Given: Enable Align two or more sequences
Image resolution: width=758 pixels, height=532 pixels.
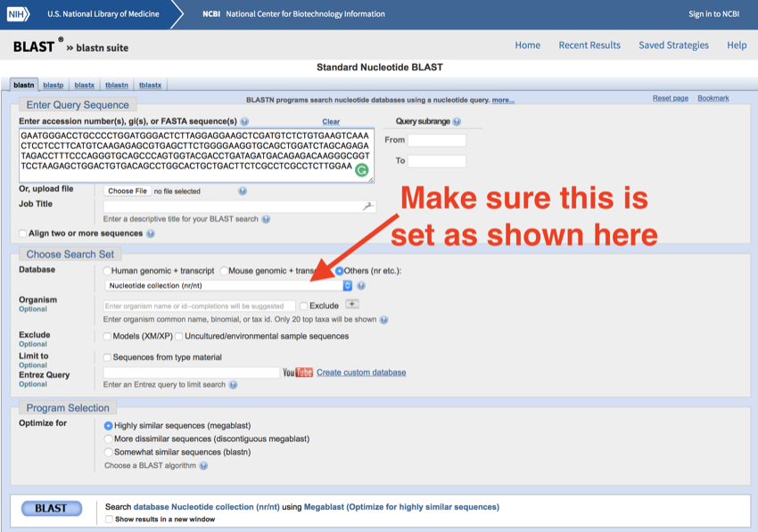Looking at the screenshot, I should coord(22,233).
